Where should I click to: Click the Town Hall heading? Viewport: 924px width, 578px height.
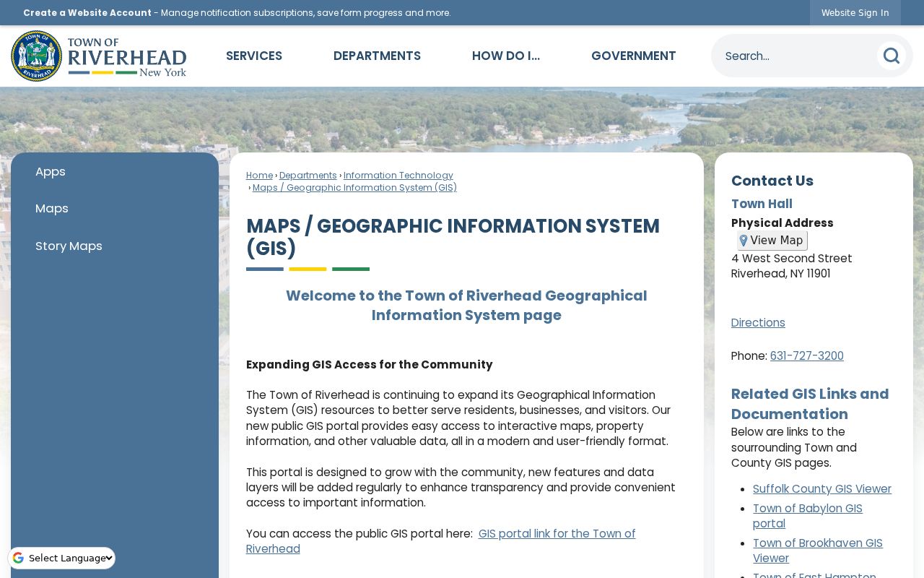tap(762, 204)
